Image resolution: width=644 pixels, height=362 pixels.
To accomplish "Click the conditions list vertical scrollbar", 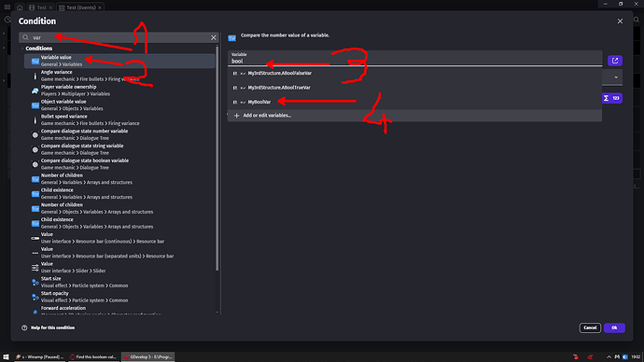I will click(x=217, y=160).
